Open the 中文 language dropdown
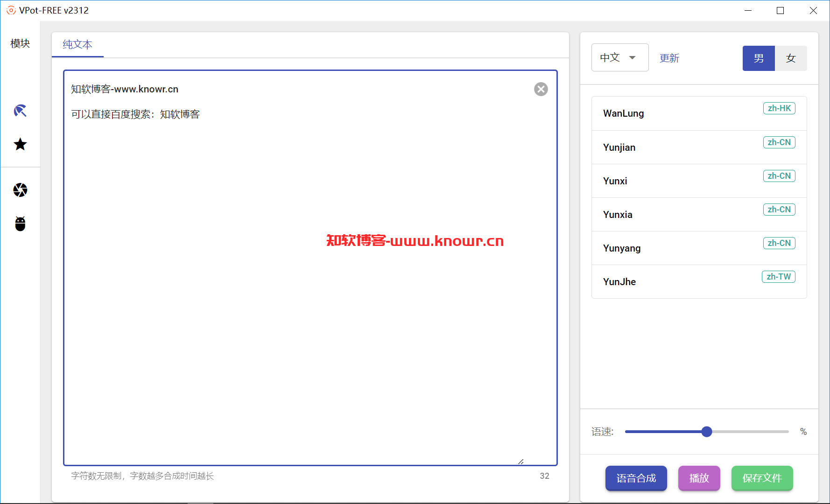 point(620,57)
